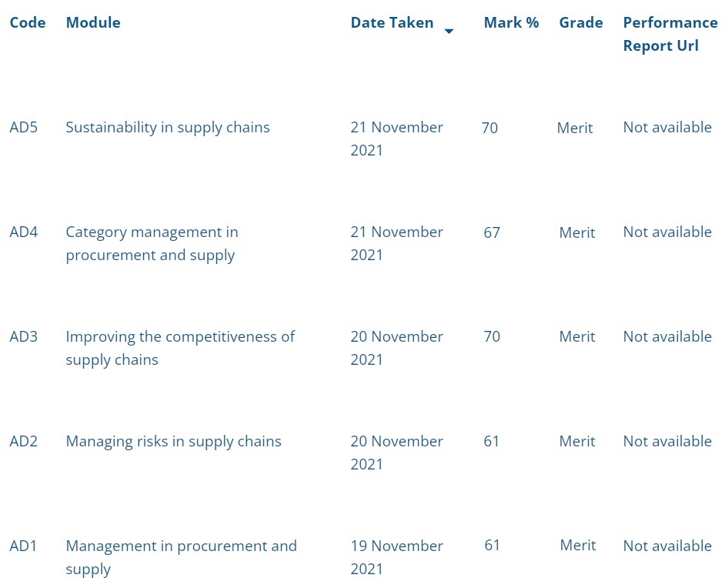This screenshot has width=725, height=588.
Task: Click the Performance Report Url header
Action: tap(670, 34)
